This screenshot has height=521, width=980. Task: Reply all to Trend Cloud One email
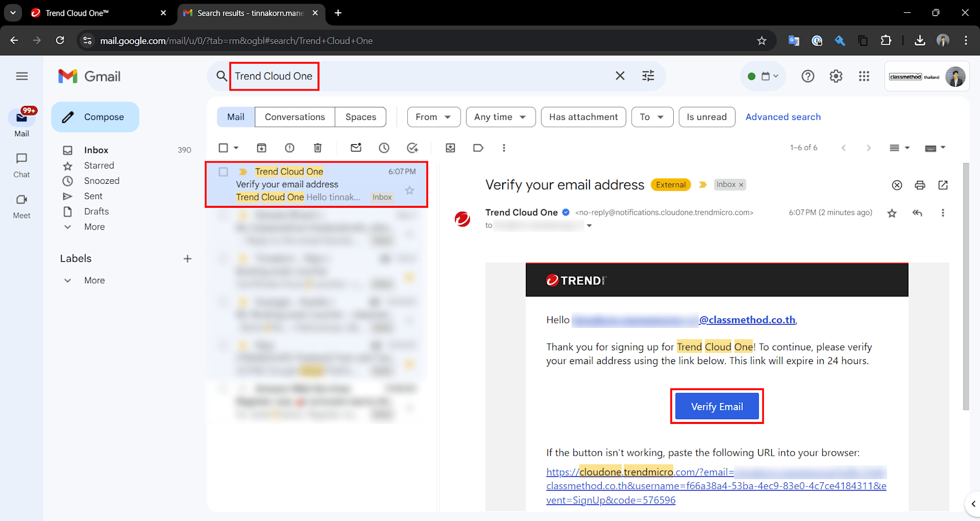tap(917, 213)
